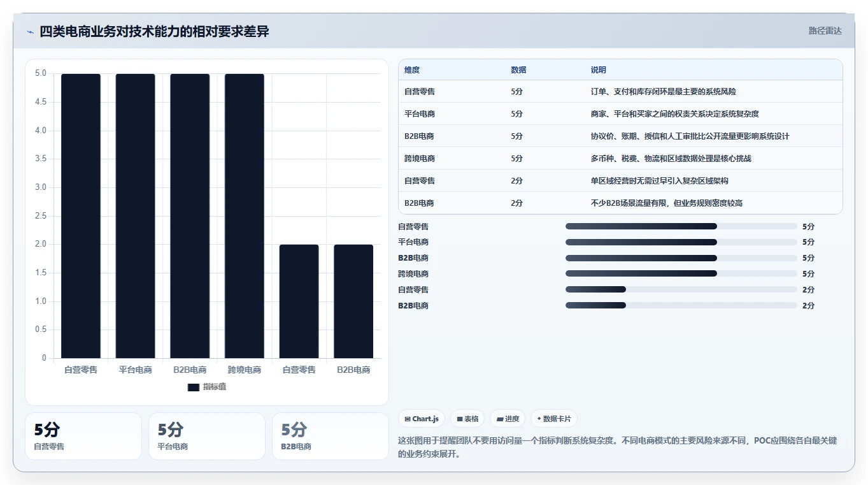This screenshot has height=485, width=868.
Task: Click the 平台电商 x-axis label in chart
Action: click(x=135, y=370)
